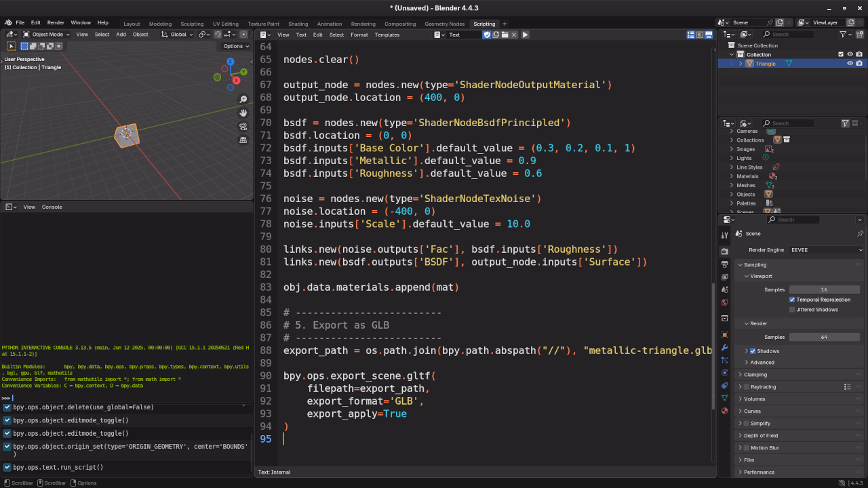
Task: Open the Render properties tab icon
Action: click(x=725, y=251)
